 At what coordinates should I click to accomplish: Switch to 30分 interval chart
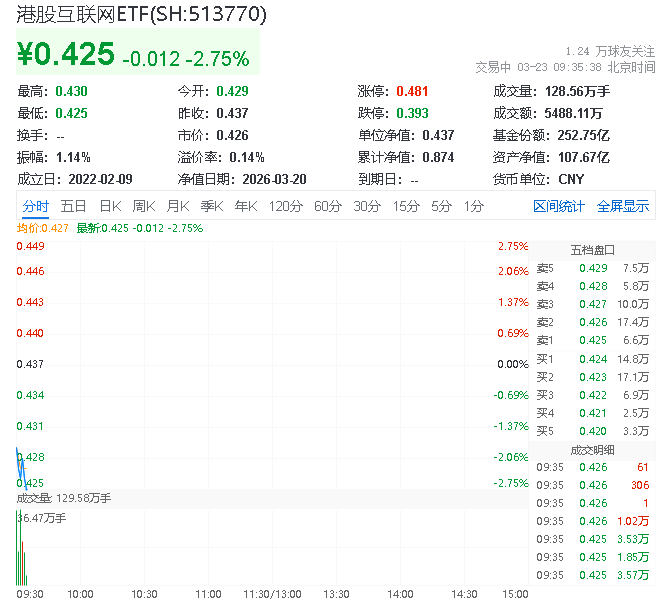367,206
